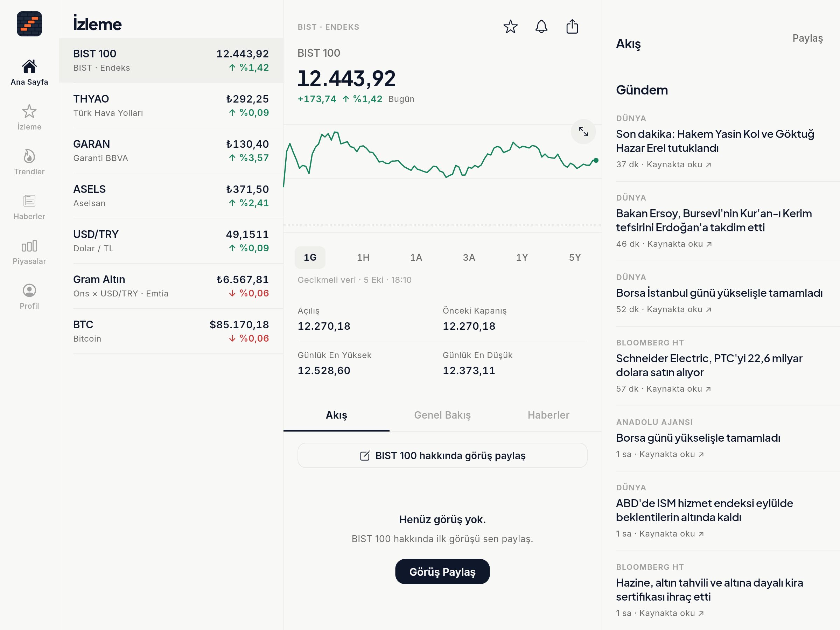The image size is (840, 630).
Task: Set a price alert bell
Action: tap(541, 27)
